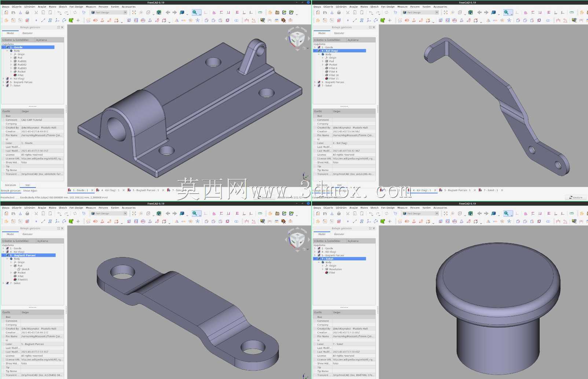
Task: Open the Dosya menu in the Baglanti Parcasi window
Action: [5, 208]
